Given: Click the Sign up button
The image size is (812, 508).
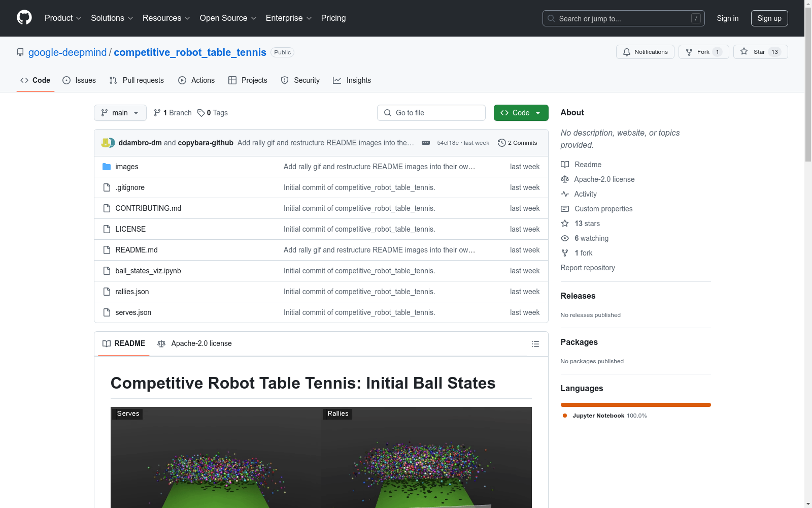Looking at the screenshot, I should (x=769, y=18).
